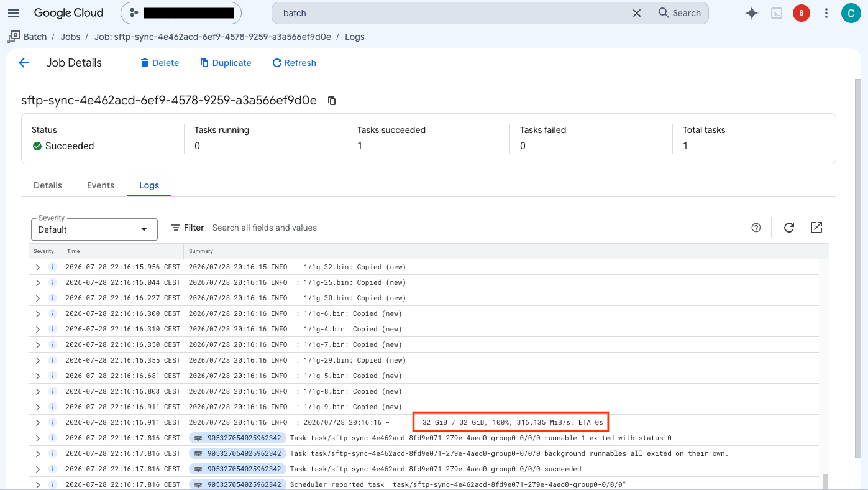868x490 pixels.
Task: Click the Google Cloud logo
Action: point(68,13)
